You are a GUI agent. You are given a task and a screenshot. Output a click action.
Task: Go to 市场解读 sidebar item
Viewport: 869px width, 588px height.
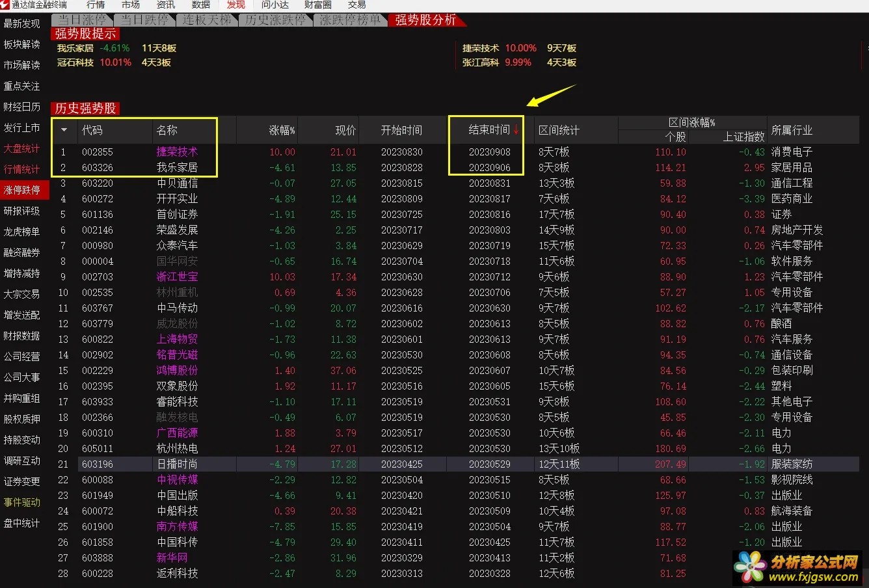(x=21, y=65)
